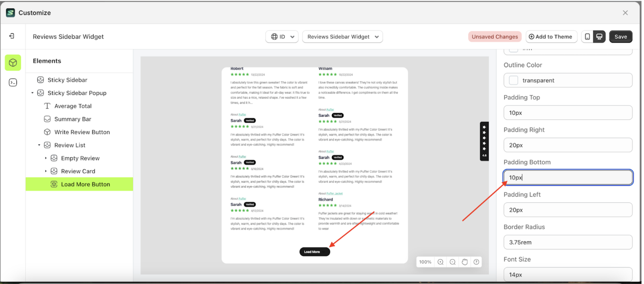Click the exit/back icon in sidebar
The image size is (644, 284).
[x=12, y=36]
